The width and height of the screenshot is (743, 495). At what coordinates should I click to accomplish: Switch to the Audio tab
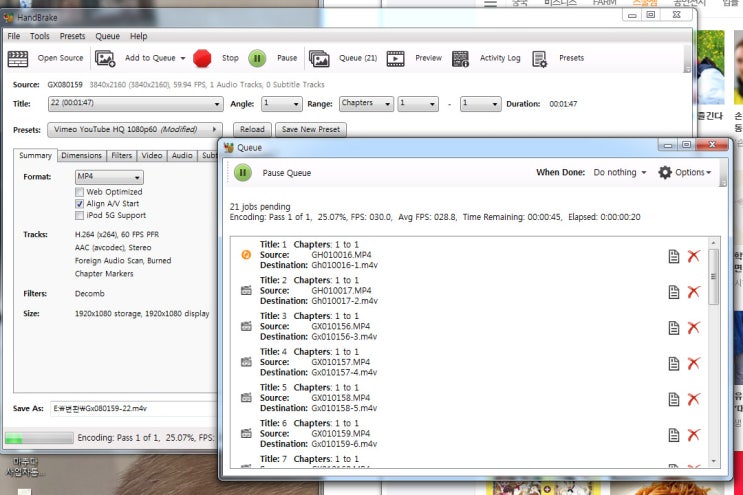[x=182, y=156]
